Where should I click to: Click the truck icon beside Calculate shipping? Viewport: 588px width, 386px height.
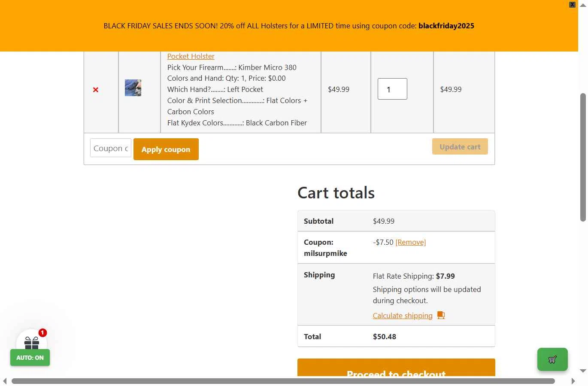pos(441,315)
